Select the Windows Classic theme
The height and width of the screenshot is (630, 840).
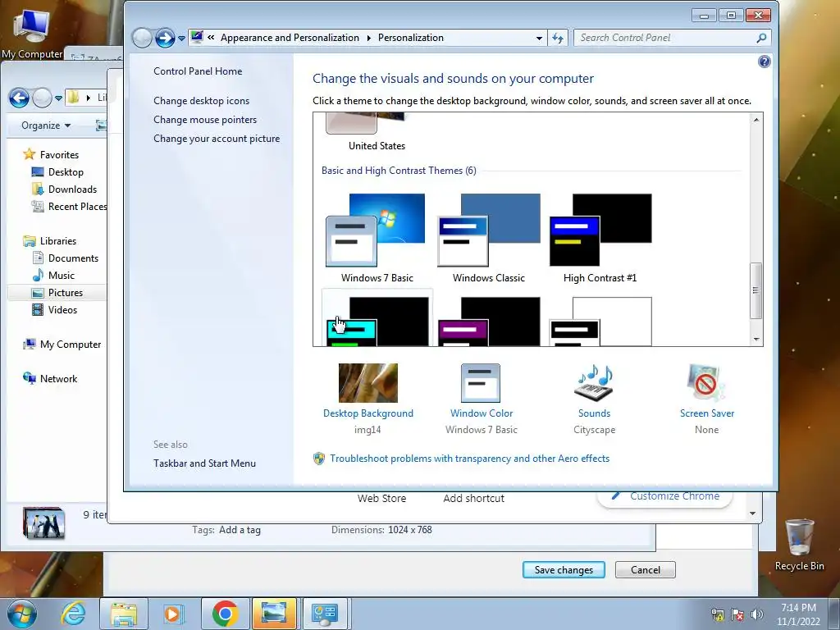(489, 239)
